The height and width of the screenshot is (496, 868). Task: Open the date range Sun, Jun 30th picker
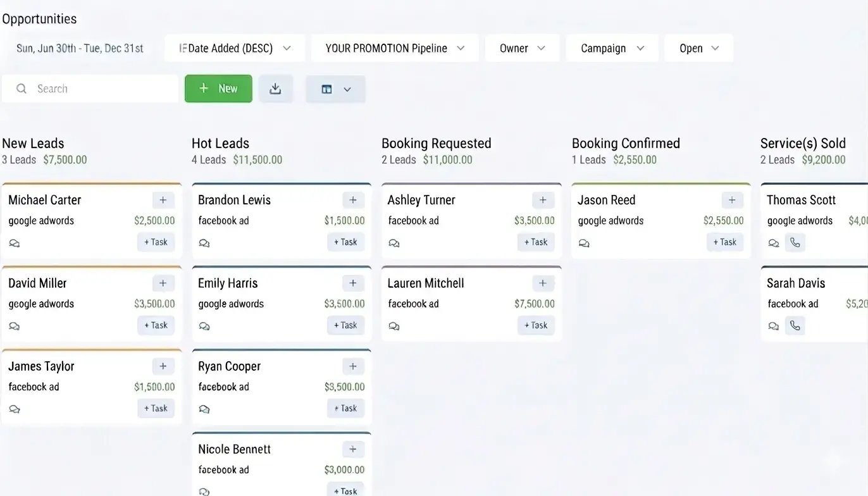click(x=80, y=49)
